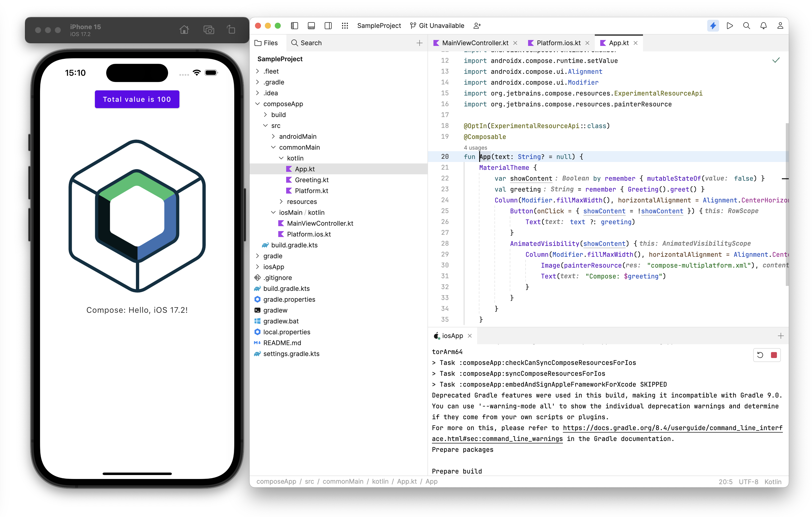The height and width of the screenshot is (517, 812).
Task: Tap the Total value is 100 button
Action: [x=137, y=99]
